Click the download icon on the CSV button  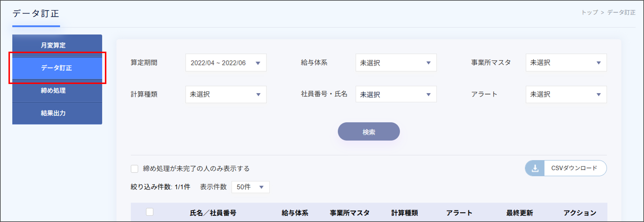point(535,168)
